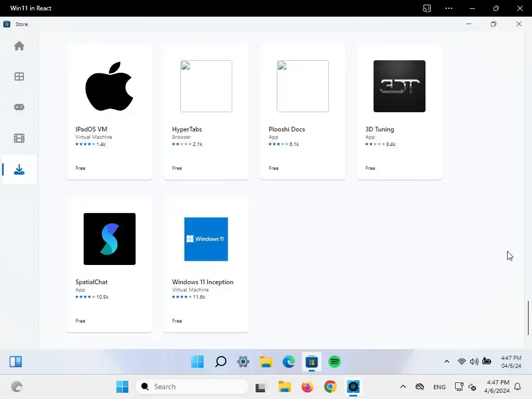This screenshot has width=532, height=399.
Task: Click the 3D Tuning title text
Action: point(380,129)
